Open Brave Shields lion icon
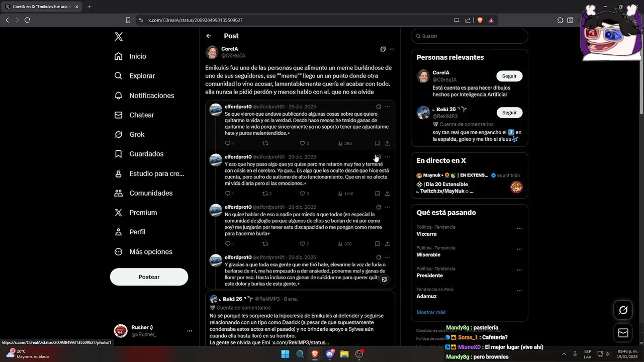Screen dimensions: 644x362 coord(480,20)
